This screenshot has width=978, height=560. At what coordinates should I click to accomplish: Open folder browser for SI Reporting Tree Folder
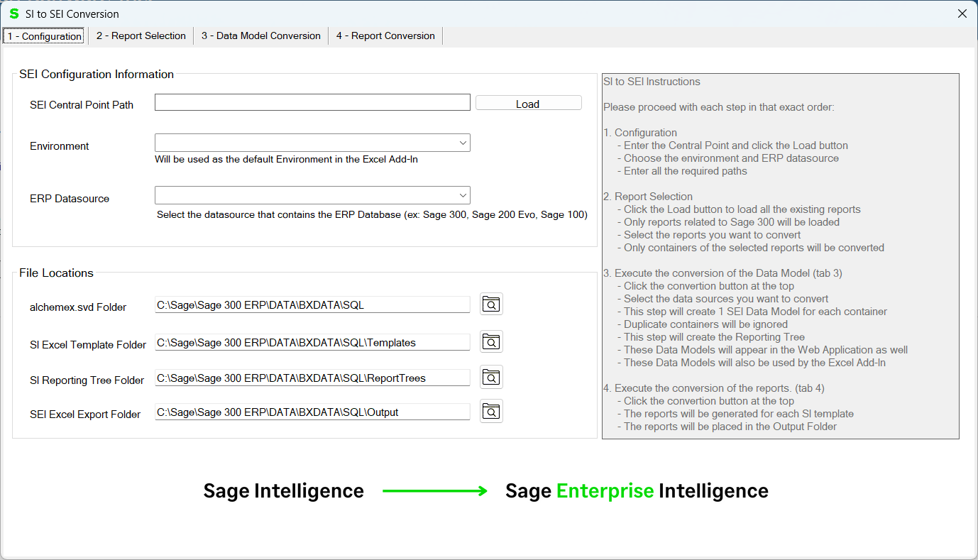[x=491, y=378]
